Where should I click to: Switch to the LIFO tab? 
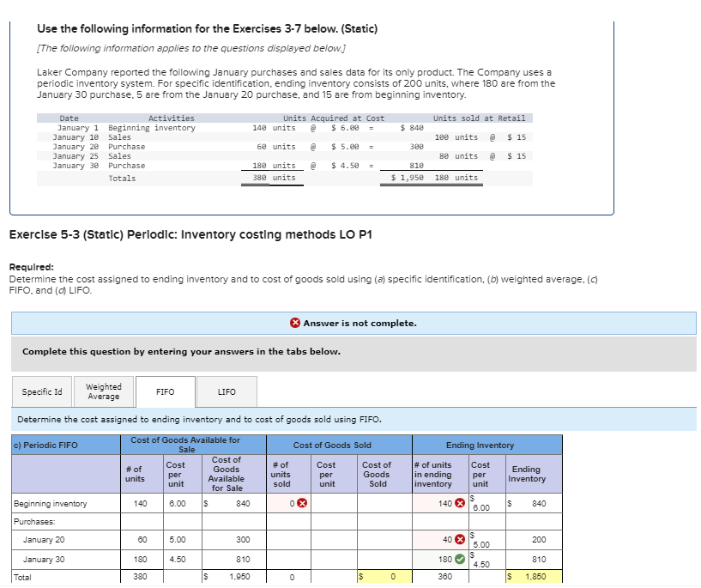[x=226, y=391]
